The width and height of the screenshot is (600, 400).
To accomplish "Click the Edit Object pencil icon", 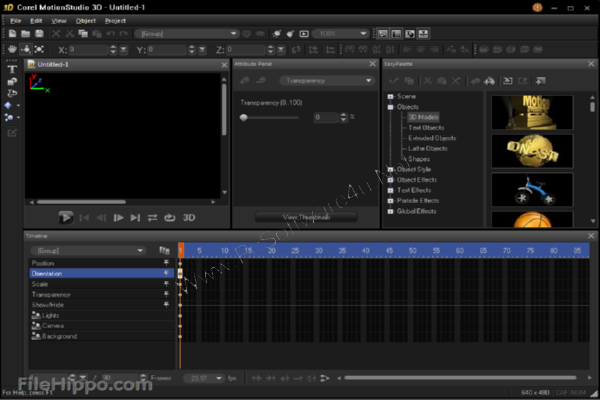I will pyautogui.click(x=12, y=133).
